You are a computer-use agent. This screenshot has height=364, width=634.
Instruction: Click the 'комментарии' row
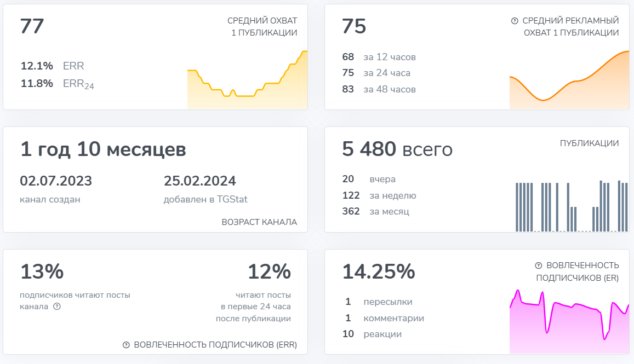click(x=385, y=318)
